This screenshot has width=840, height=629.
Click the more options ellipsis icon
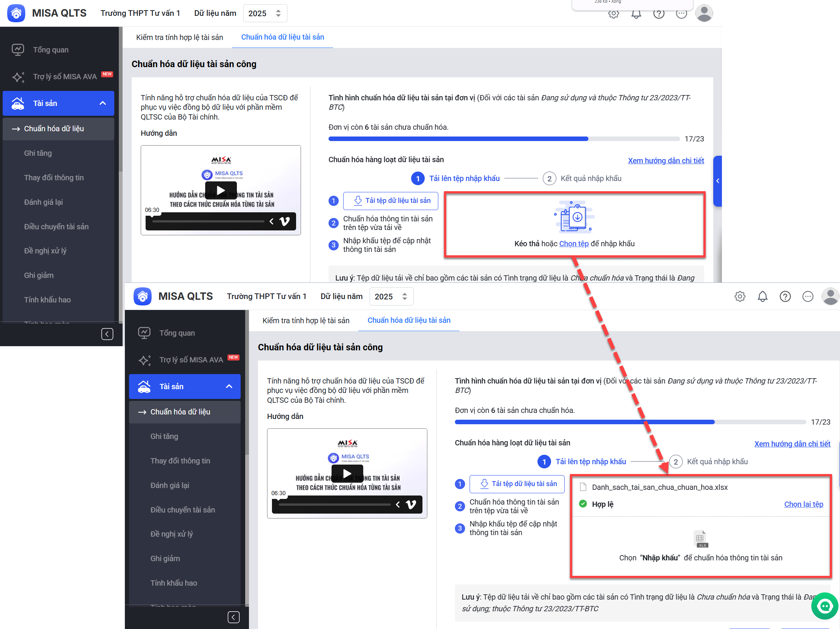coord(808,296)
